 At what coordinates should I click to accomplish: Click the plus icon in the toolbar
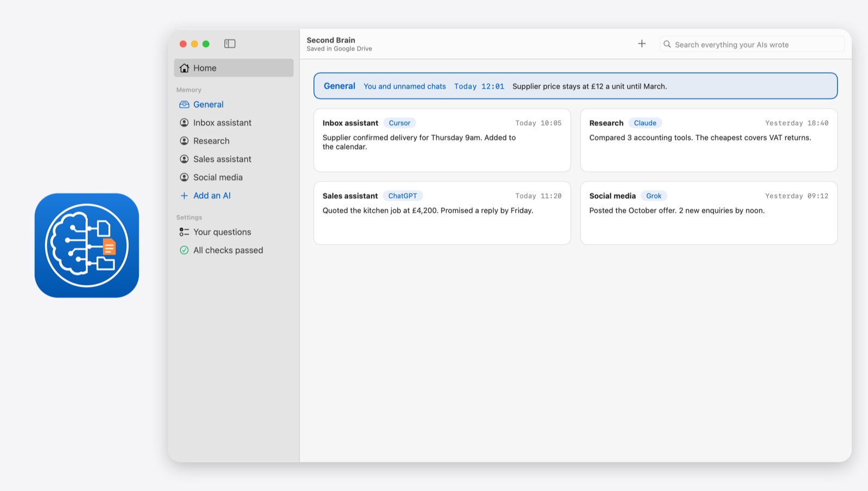point(642,43)
